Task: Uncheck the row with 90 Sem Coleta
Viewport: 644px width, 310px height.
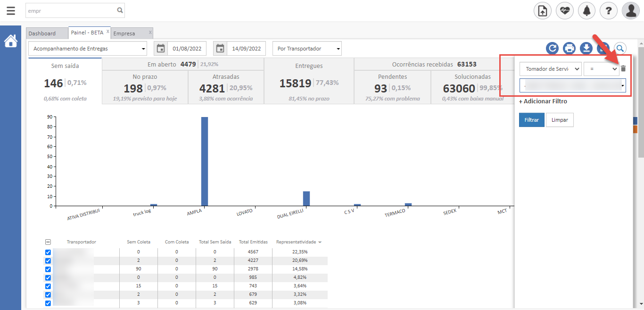Action: coord(48,269)
